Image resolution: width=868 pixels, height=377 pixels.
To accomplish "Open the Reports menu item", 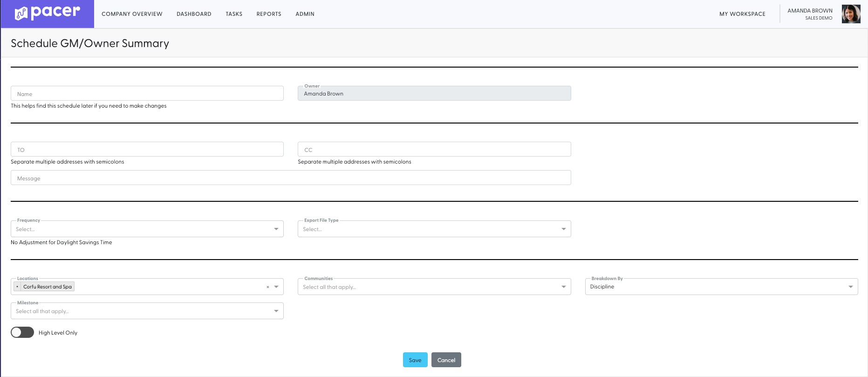I will [269, 14].
